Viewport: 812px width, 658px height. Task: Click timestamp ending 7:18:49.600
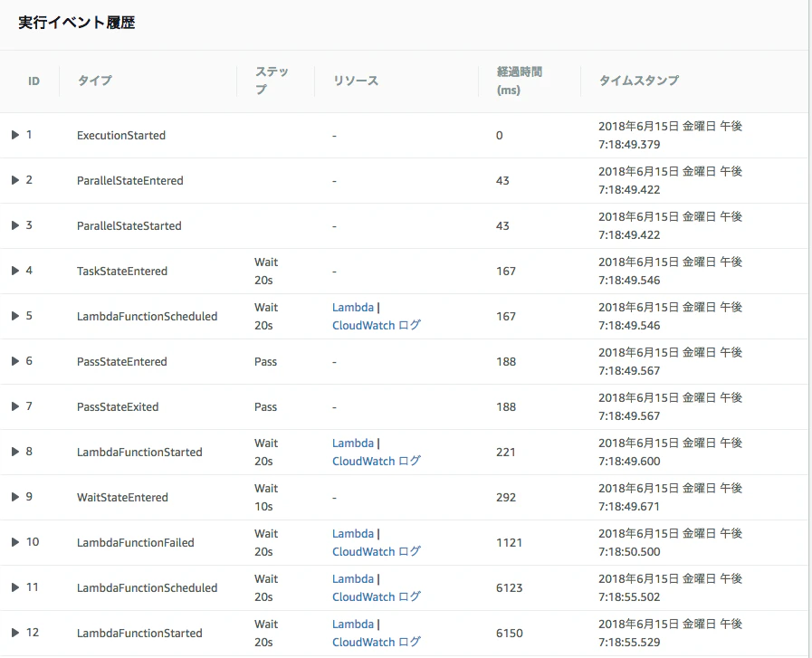click(x=670, y=452)
